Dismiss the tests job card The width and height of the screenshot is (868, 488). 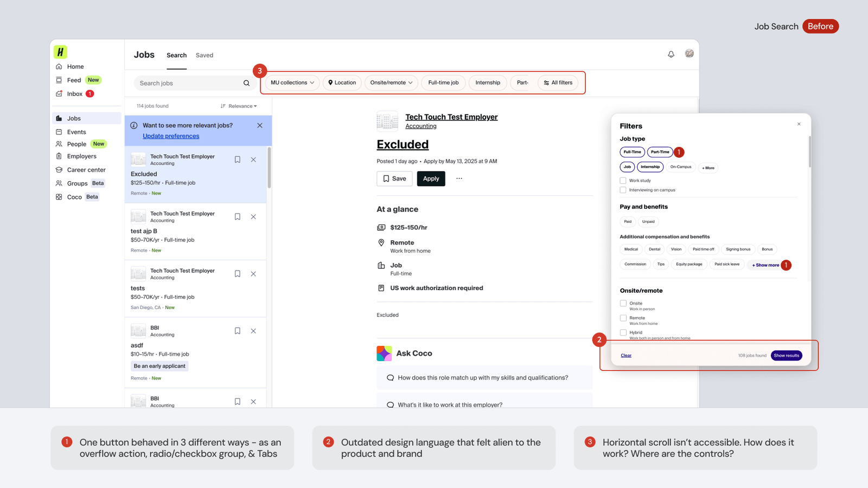(x=253, y=274)
